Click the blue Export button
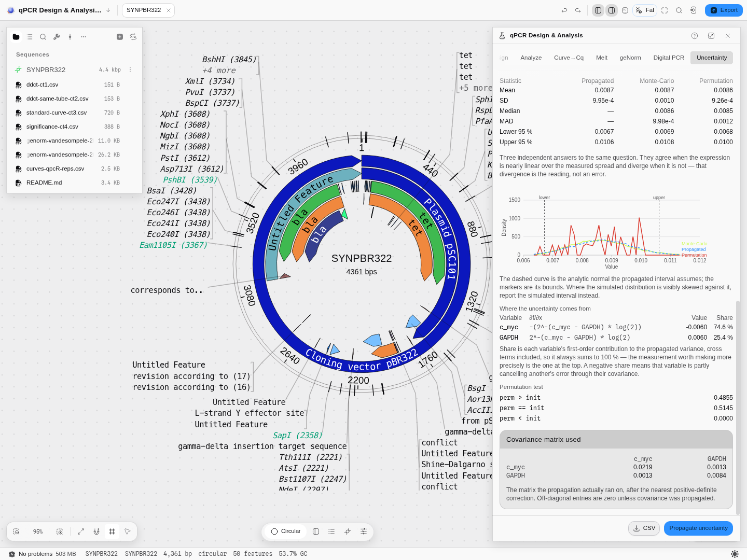Viewport: 747px width, 560px height. (x=724, y=10)
